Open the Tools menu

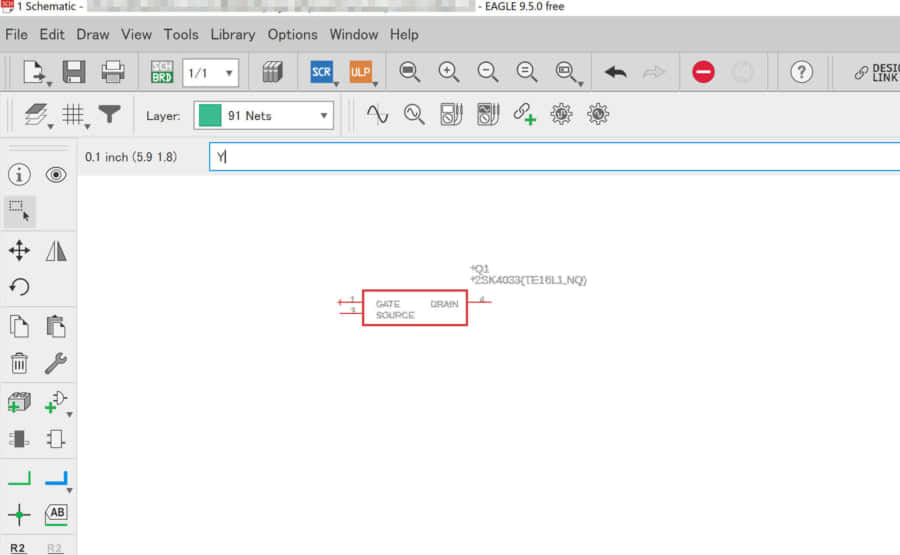tap(181, 34)
